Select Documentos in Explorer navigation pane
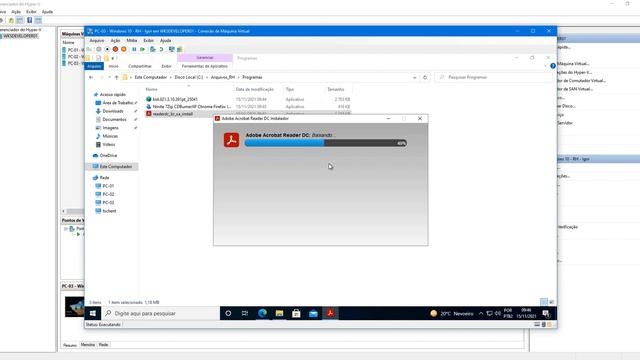Screen dimensions: 640x360 [x=114, y=120]
